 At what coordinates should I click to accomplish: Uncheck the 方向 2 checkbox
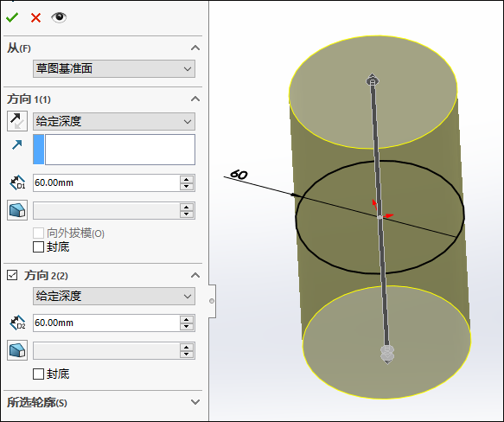pos(12,275)
